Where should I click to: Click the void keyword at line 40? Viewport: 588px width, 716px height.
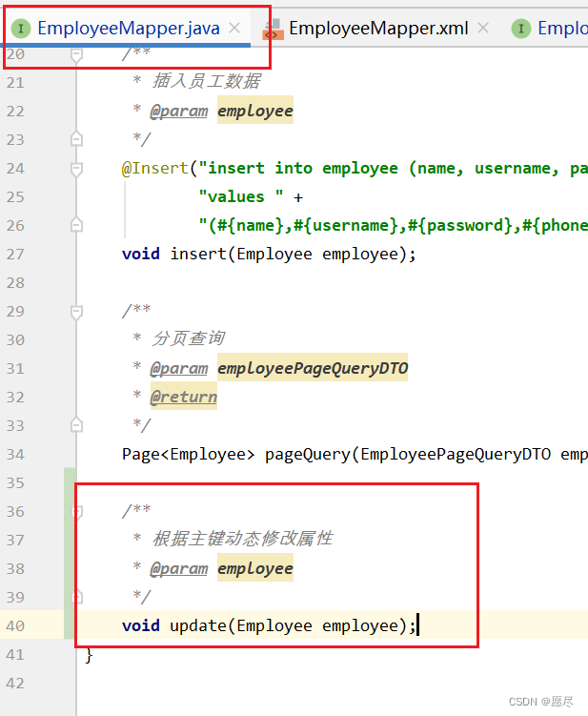[141, 625]
